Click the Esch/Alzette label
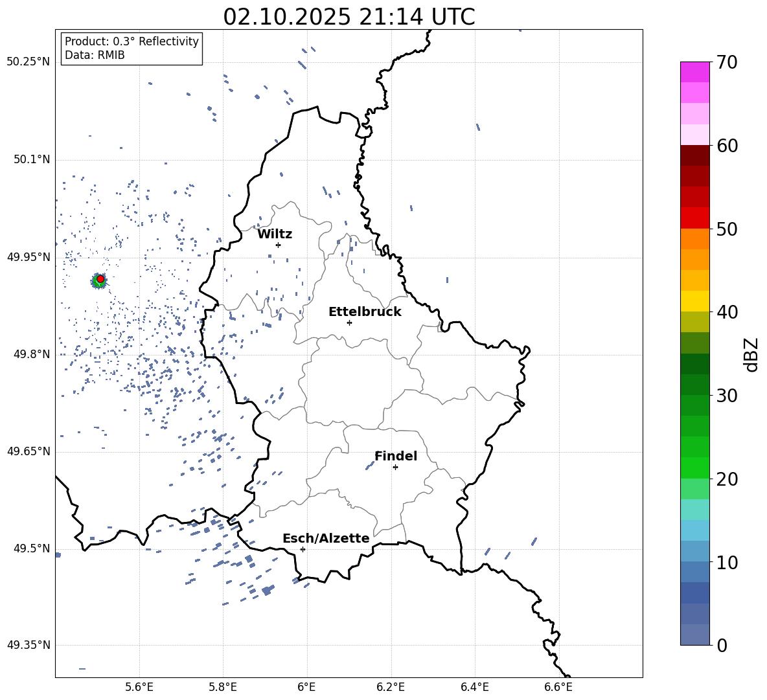This screenshot has height=700, width=767. point(326,538)
